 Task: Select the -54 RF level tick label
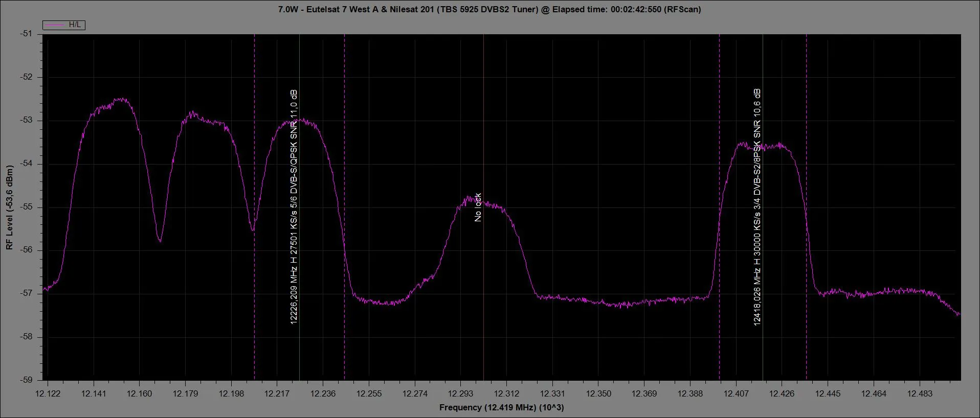(x=26, y=164)
